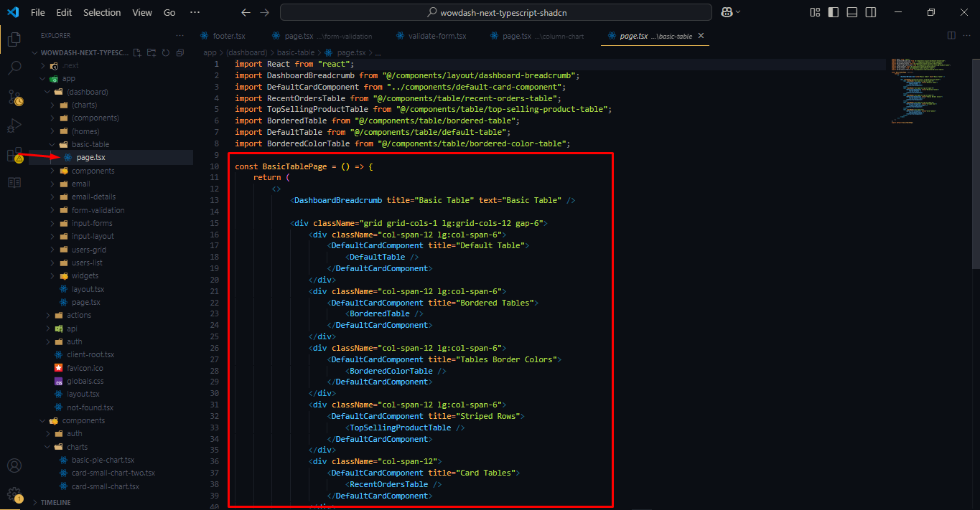The width and height of the screenshot is (980, 510).
Task: Toggle the primary sidebar visibility
Action: (833, 11)
